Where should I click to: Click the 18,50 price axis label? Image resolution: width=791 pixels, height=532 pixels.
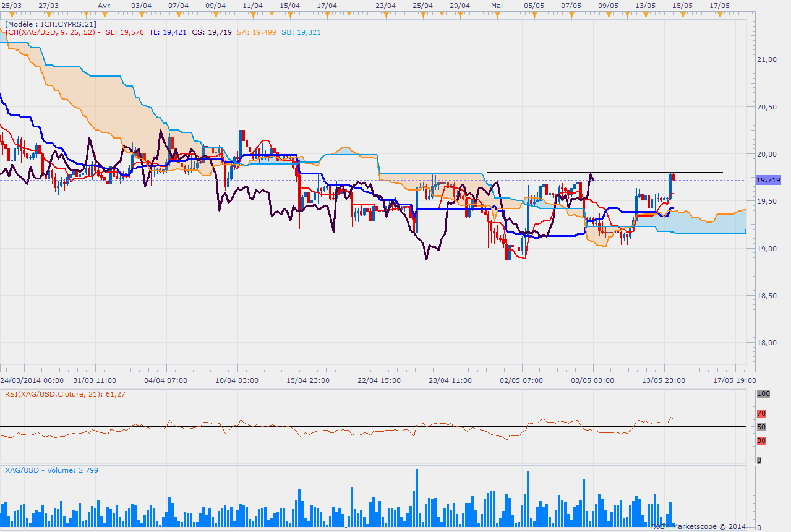click(x=766, y=296)
